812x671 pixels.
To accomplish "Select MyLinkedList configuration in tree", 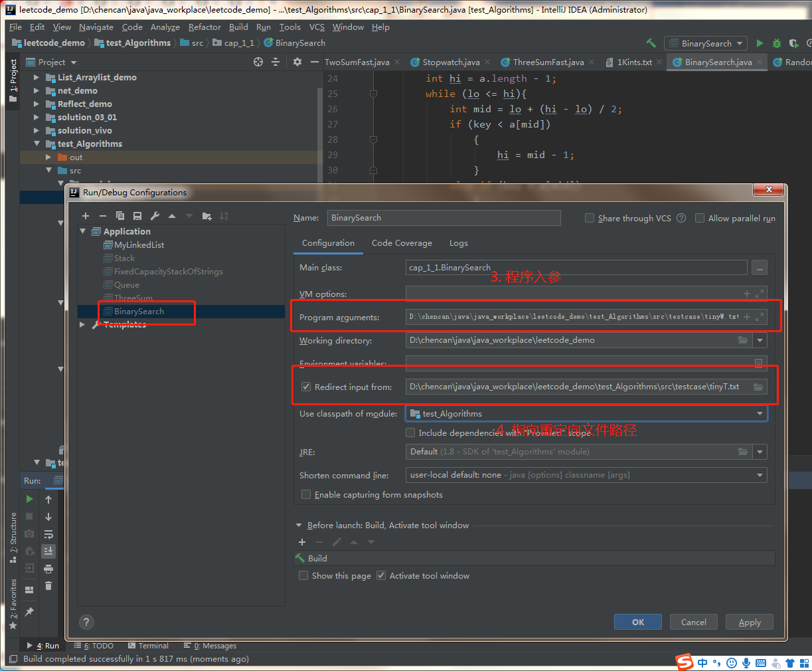I will [x=139, y=244].
